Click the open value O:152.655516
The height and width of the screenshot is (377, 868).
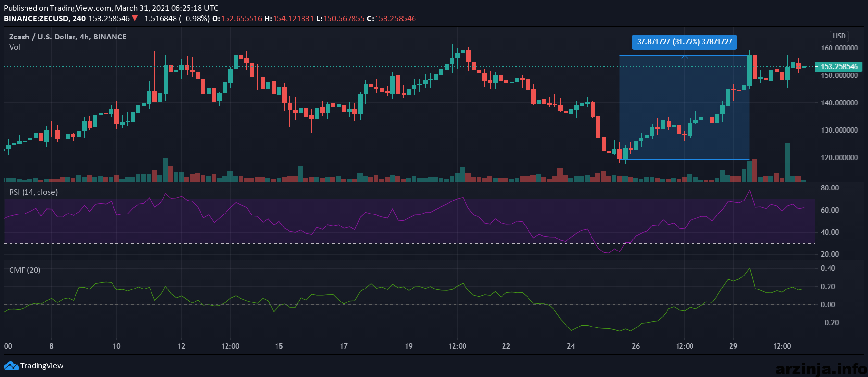237,19
